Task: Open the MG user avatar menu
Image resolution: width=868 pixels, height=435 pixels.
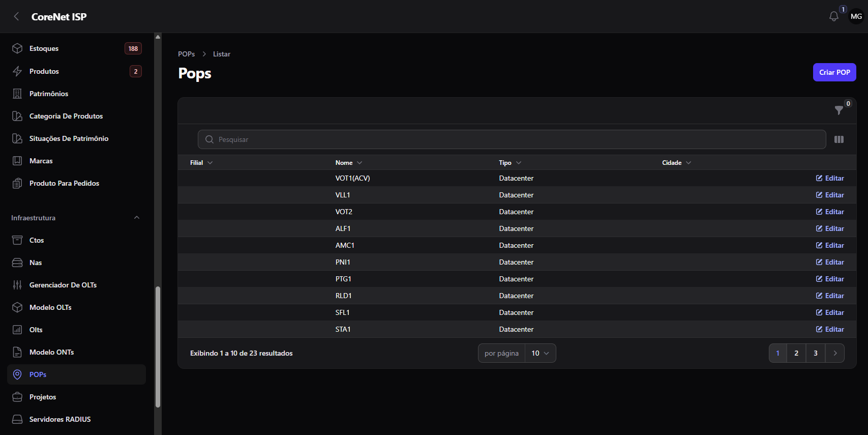Action: 856,16
